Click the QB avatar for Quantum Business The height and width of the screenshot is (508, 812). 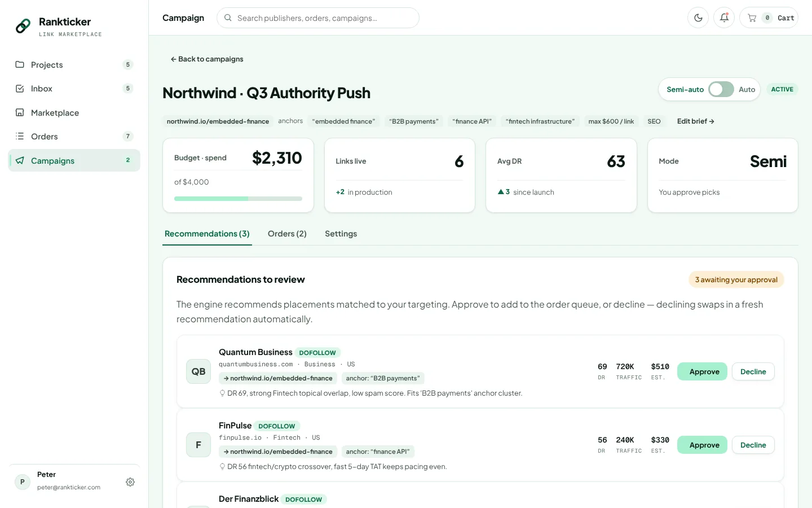[198, 371]
